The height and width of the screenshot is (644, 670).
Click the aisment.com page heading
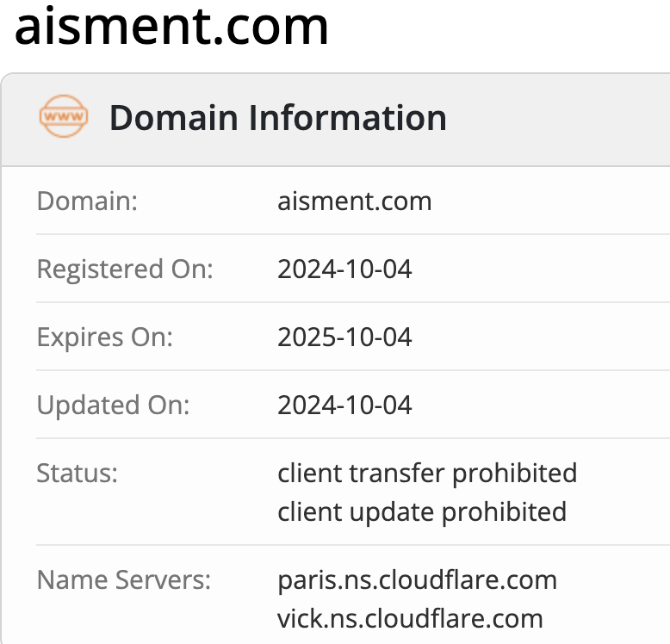point(171,27)
